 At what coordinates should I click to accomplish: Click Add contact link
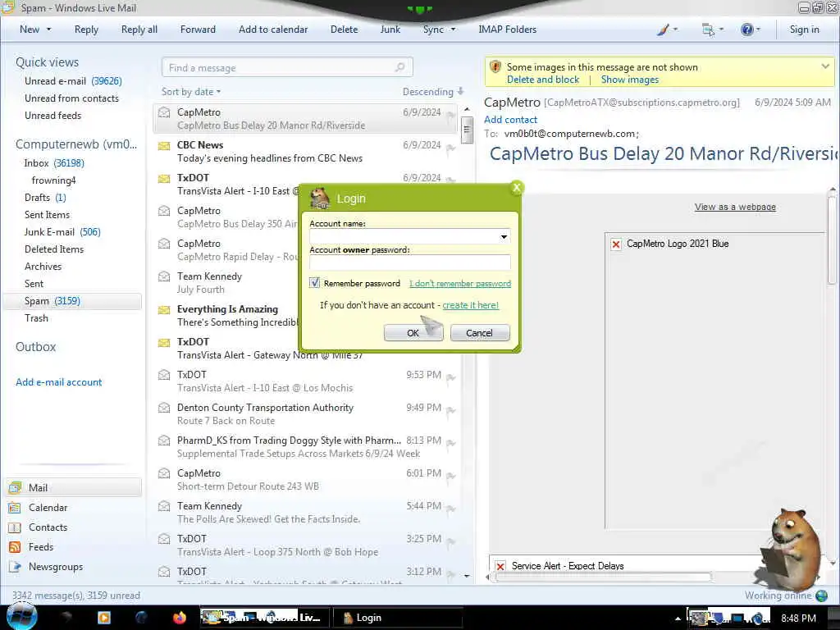[510, 120]
